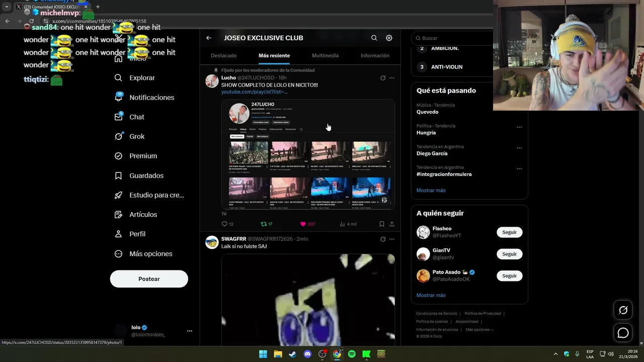Follow Flasheo account
Image resolution: width=644 pixels, height=362 pixels.
click(509, 232)
